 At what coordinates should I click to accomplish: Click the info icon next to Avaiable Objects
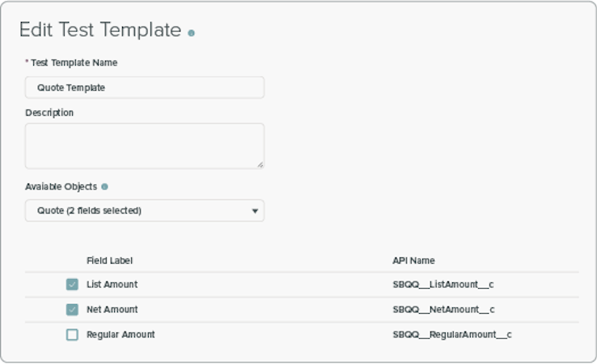[x=104, y=187]
